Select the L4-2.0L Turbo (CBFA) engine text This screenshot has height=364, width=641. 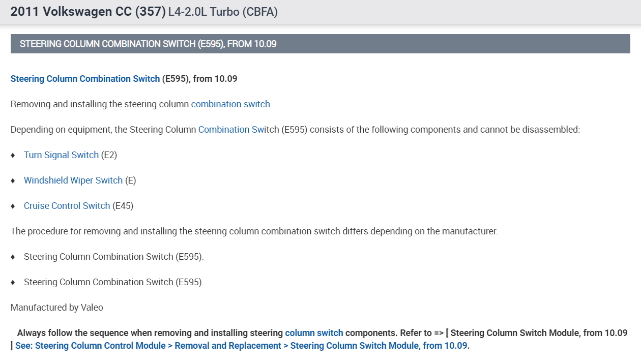[223, 12]
